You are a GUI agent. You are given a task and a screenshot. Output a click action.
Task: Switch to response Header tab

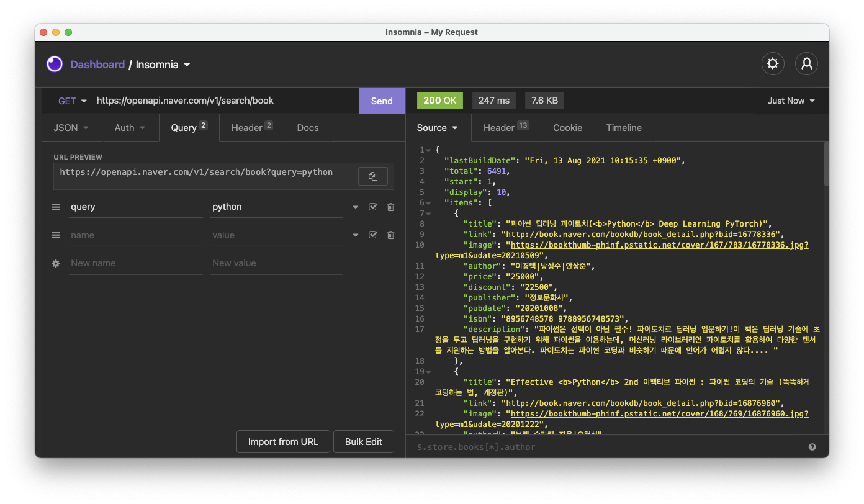[x=506, y=127]
